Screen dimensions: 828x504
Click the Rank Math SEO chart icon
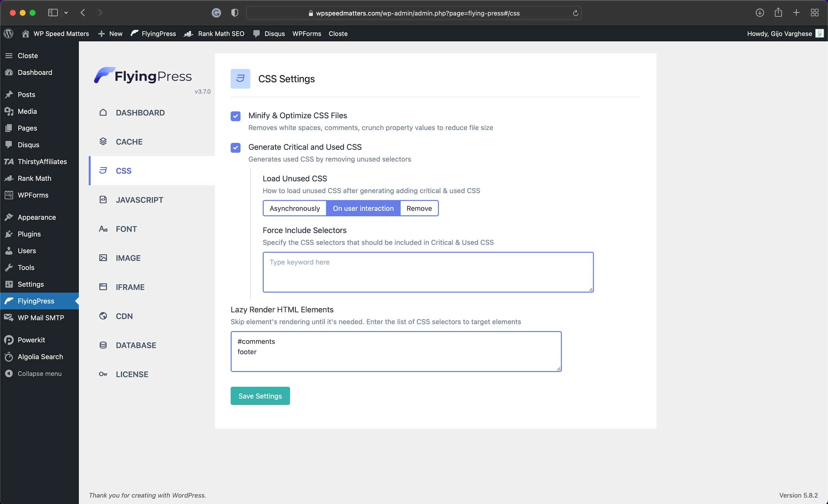pyautogui.click(x=188, y=33)
